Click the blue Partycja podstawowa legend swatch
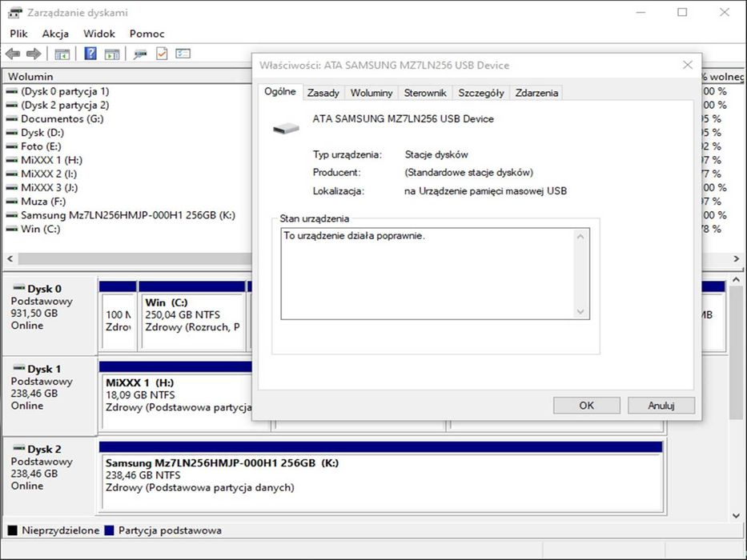Screen dimensions: 747x560 pyautogui.click(x=109, y=530)
